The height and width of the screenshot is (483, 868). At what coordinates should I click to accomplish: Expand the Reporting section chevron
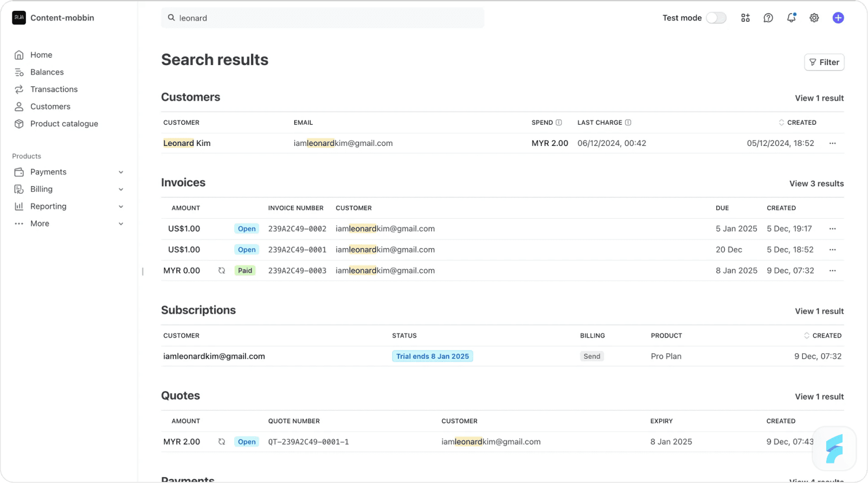121,207
